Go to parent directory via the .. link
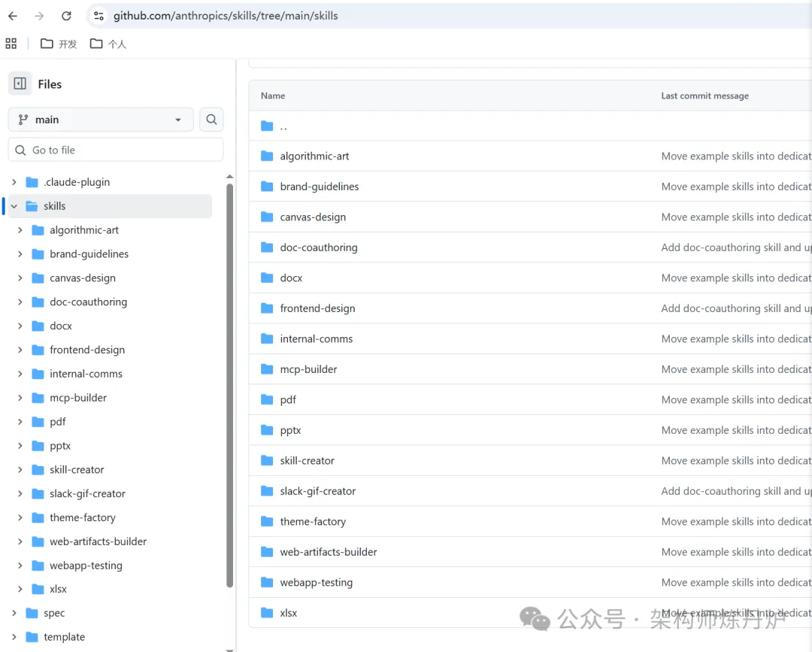Viewport: 812px width, 652px height. [x=283, y=126]
